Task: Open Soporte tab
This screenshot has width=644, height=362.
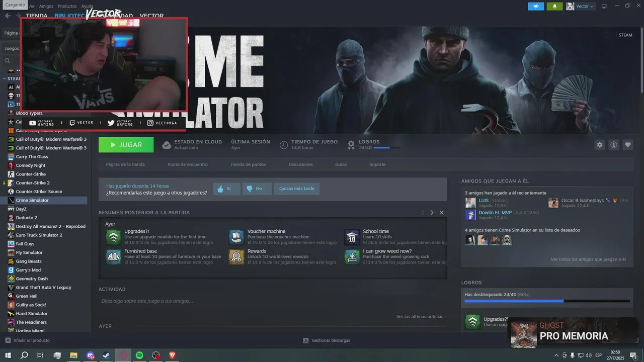Action: pyautogui.click(x=377, y=164)
